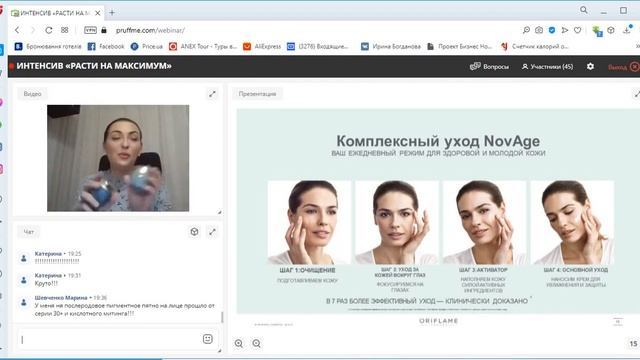Screen dimensions: 640x360
Task: Click the chat message input field
Action: click(x=110, y=339)
